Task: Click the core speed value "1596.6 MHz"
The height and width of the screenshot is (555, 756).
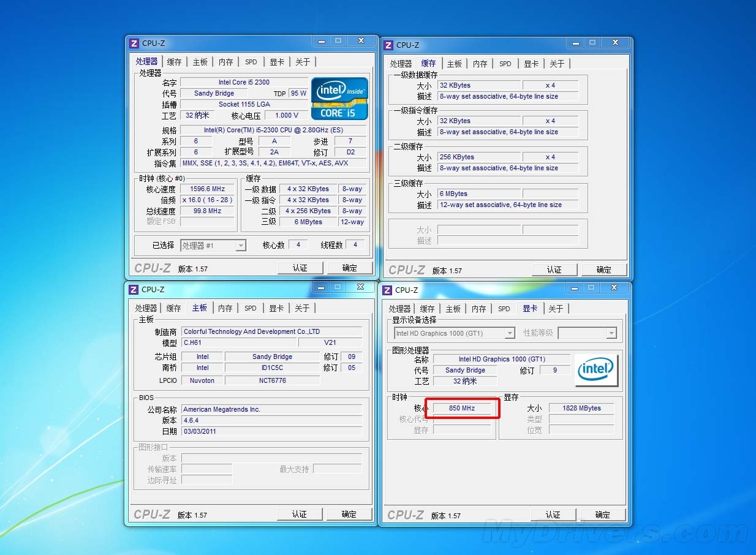Action: point(208,189)
